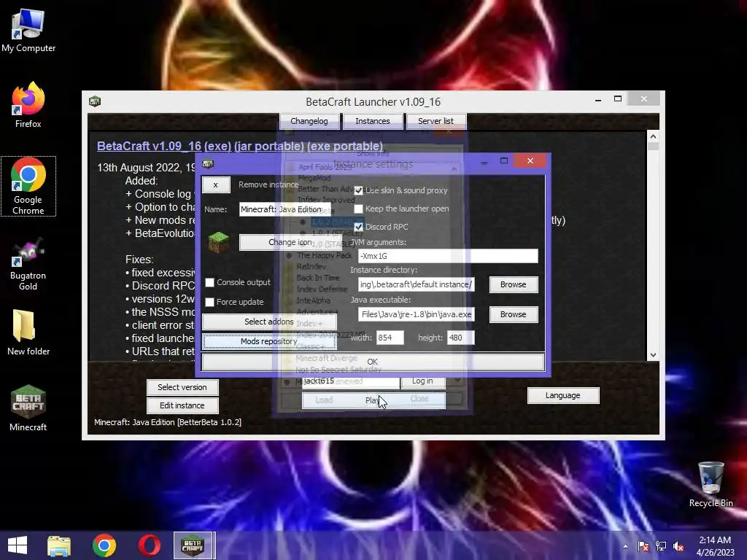Click the Play button
Viewport: 747px width, 560px height.
pos(373,400)
